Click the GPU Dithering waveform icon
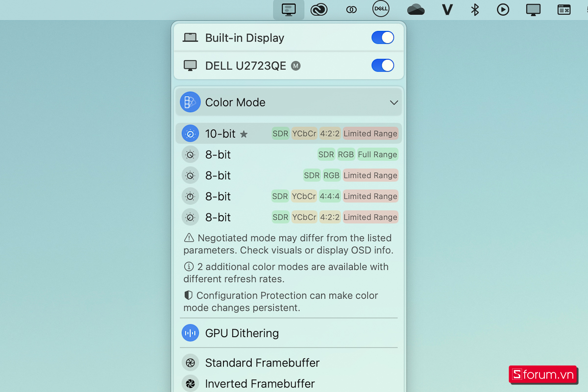Viewport: 588px width, 392px height. click(190, 333)
